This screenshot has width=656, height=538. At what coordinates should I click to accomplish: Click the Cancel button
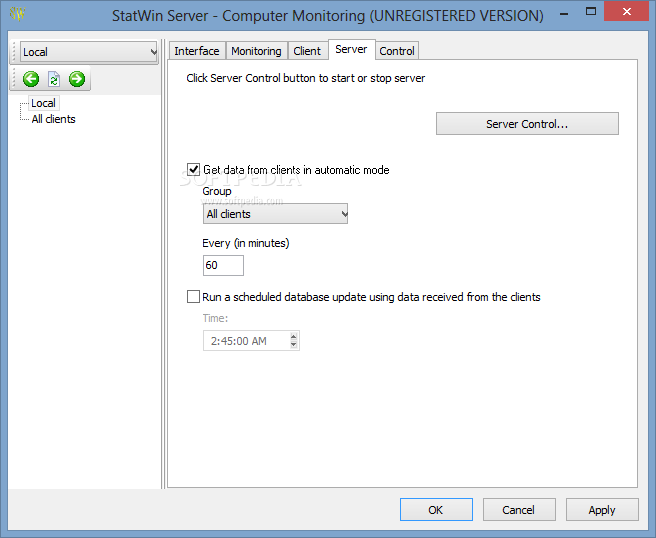click(x=519, y=510)
